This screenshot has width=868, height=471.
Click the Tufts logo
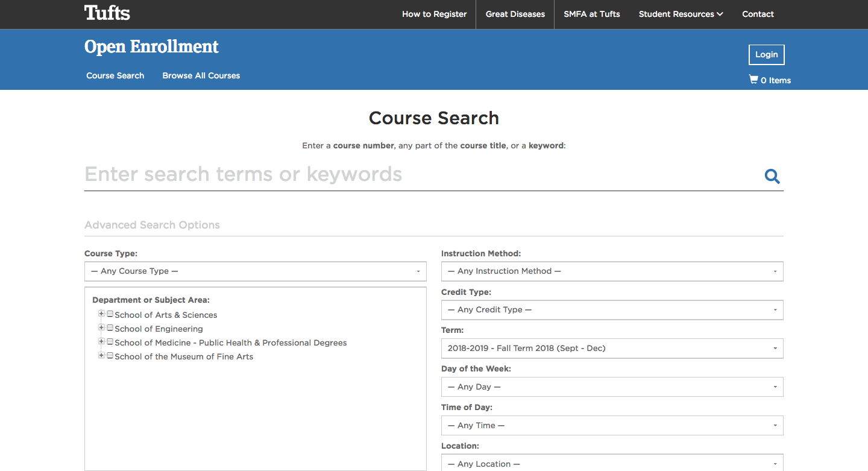(107, 13)
